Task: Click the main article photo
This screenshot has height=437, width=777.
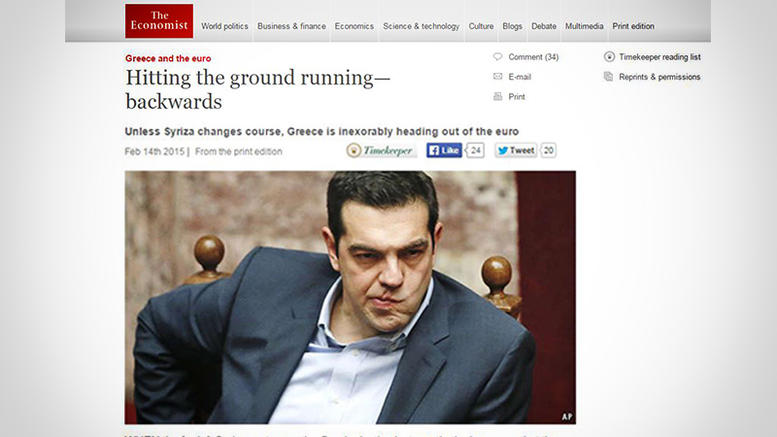Action: (x=350, y=297)
